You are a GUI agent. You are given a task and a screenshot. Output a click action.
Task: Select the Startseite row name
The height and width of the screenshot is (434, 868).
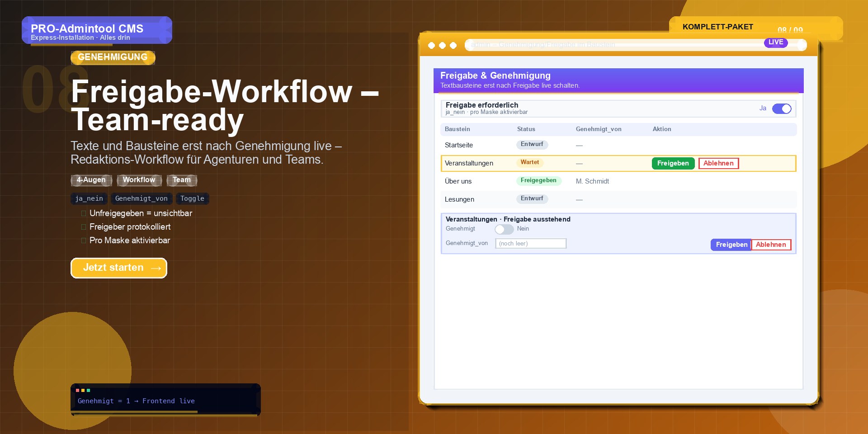(459, 145)
